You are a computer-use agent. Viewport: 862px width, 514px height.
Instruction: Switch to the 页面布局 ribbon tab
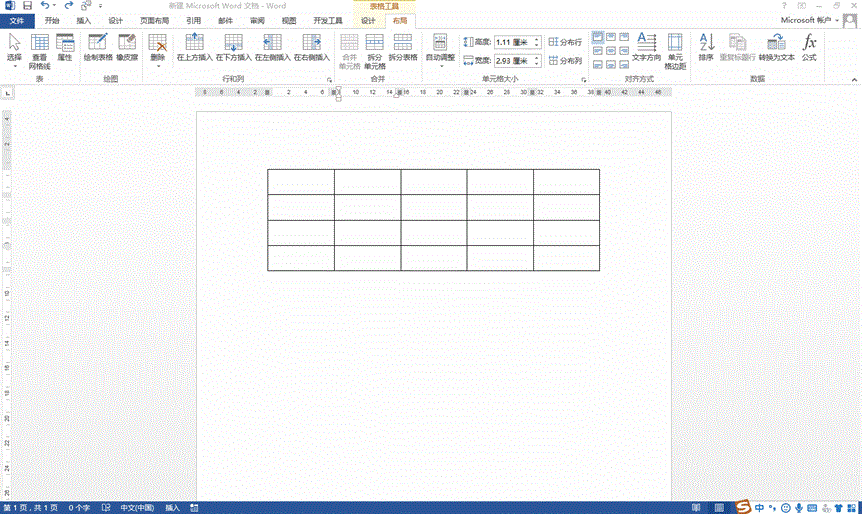tap(154, 20)
